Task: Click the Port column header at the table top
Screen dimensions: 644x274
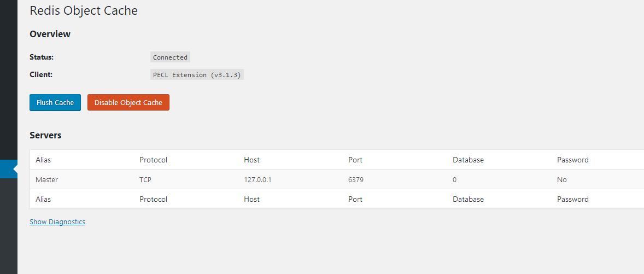Action: [x=355, y=160]
